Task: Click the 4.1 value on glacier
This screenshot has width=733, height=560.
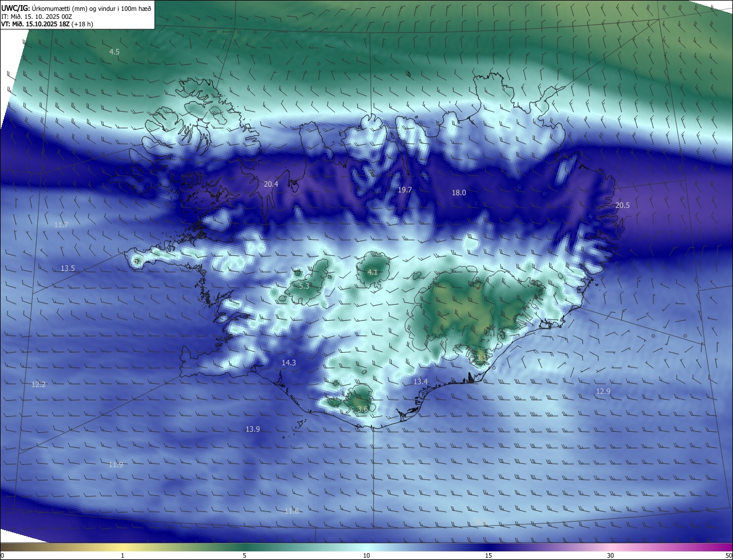Action: (x=372, y=272)
